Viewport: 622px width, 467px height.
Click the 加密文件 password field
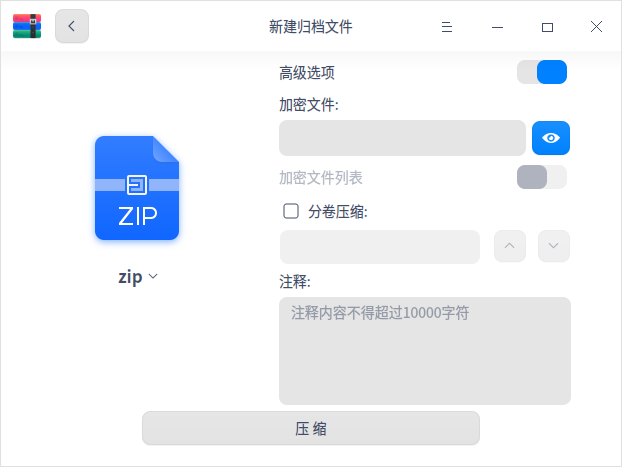pos(402,138)
